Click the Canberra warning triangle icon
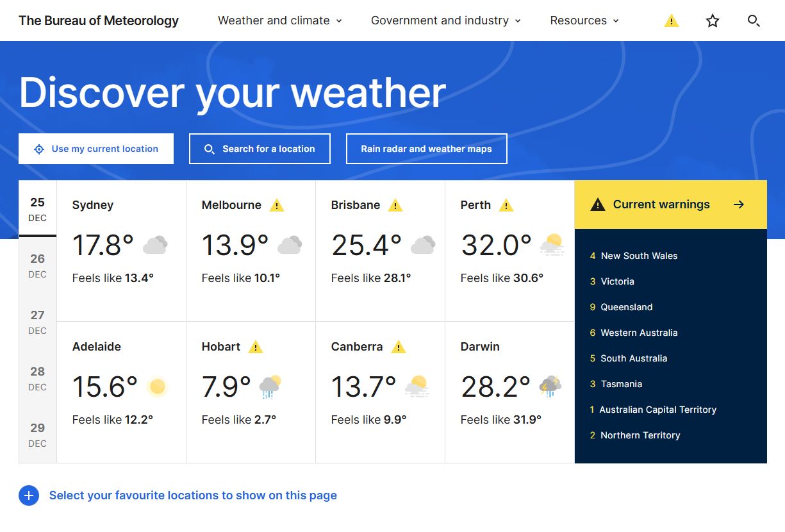Viewport: 785px width, 532px height. (x=399, y=347)
